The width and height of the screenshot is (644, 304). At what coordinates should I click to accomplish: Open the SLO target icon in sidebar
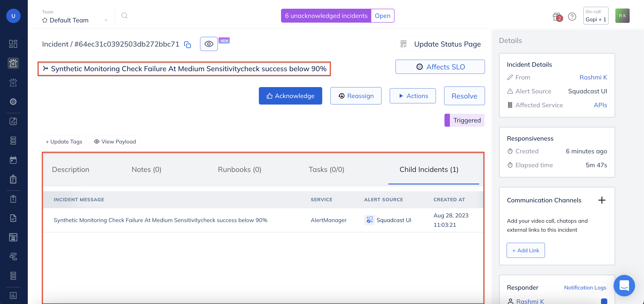[13, 101]
